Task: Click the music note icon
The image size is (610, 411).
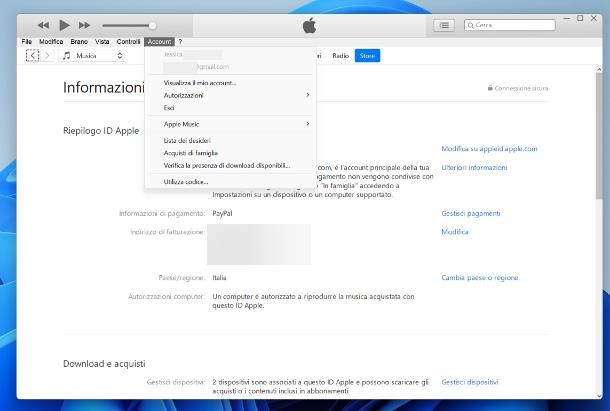Action: (67, 56)
